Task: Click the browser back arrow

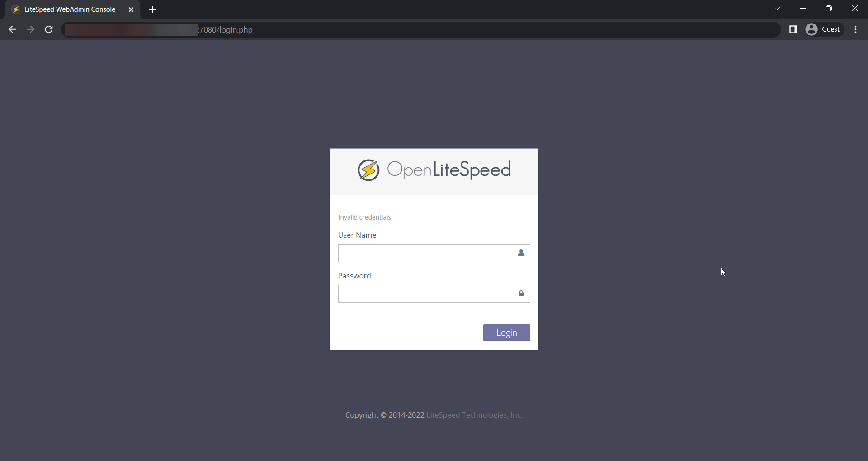Action: coord(12,29)
